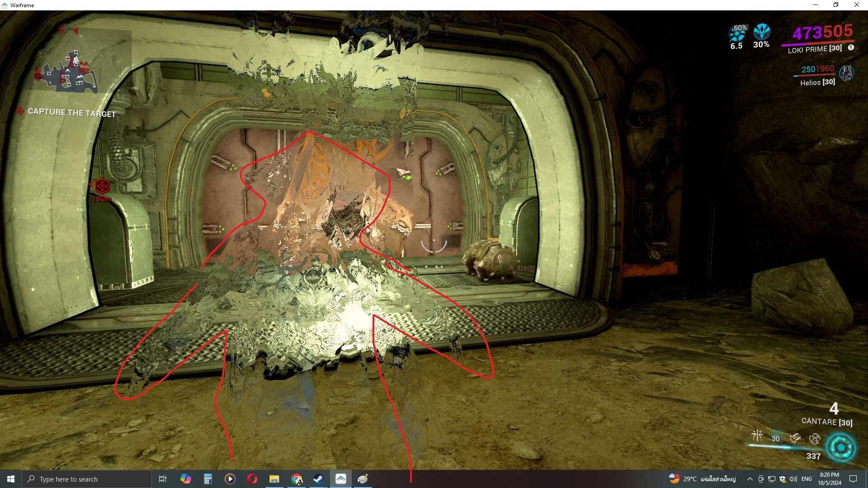Open the calendar from the clock display

click(x=830, y=479)
